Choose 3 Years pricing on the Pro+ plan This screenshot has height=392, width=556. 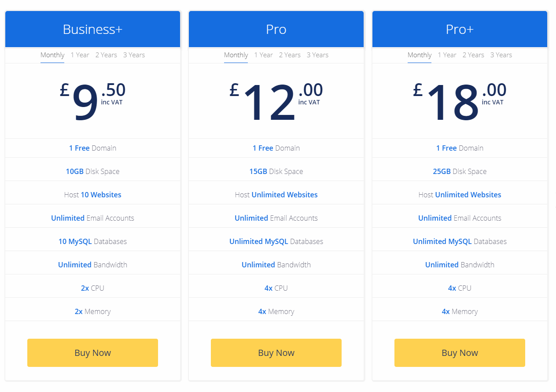point(501,55)
